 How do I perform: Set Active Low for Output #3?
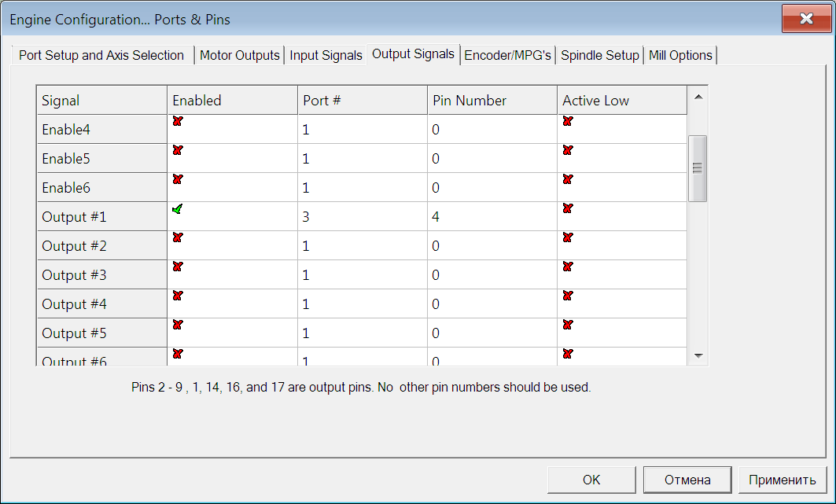(x=568, y=267)
